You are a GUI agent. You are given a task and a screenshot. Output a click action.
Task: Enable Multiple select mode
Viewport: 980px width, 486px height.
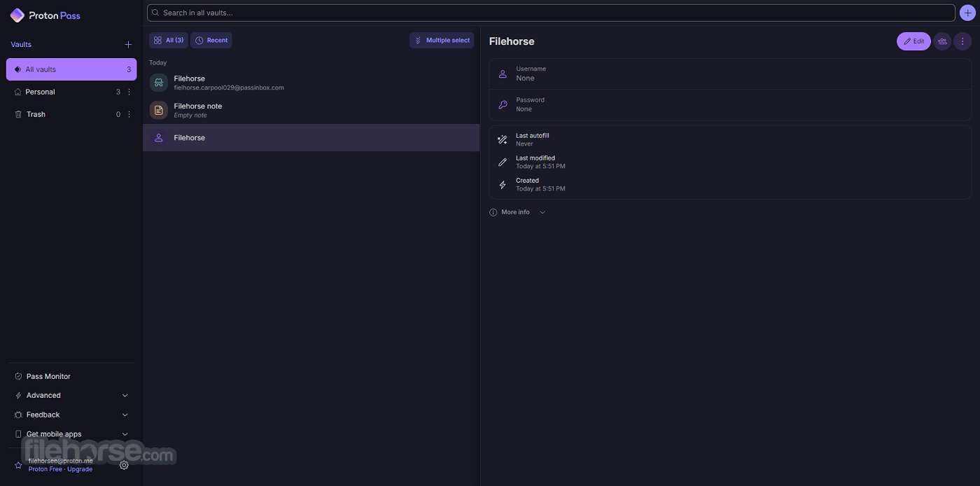442,41
